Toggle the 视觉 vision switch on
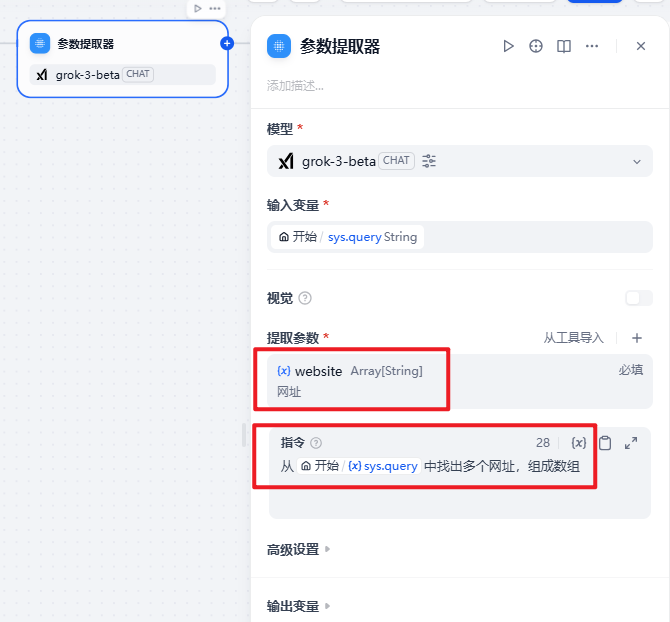The height and width of the screenshot is (622, 670). pyautogui.click(x=639, y=298)
